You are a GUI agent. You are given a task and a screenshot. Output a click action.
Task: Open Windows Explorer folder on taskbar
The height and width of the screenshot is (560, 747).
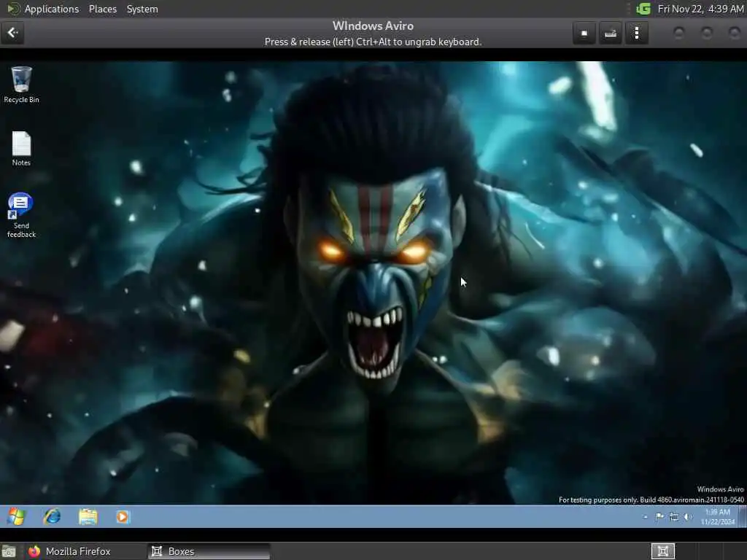[88, 517]
